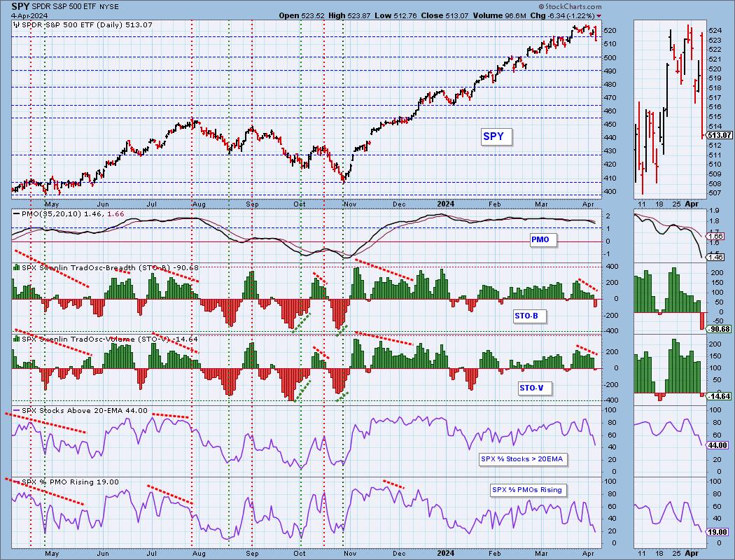Click the Low 512.76 value
The image size is (735, 560).
[x=395, y=15]
